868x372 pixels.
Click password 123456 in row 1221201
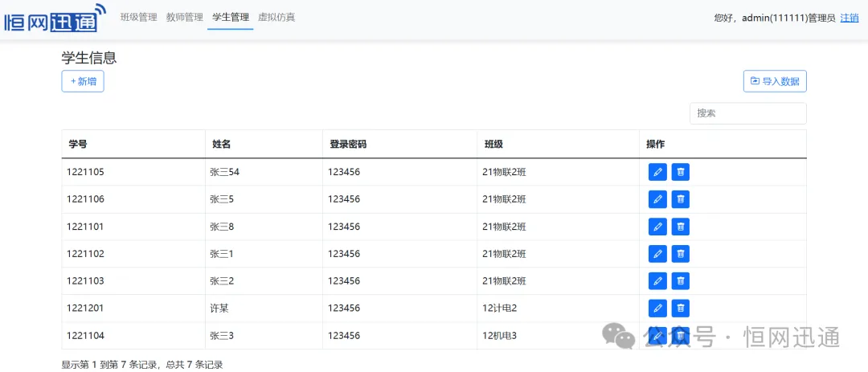click(344, 309)
